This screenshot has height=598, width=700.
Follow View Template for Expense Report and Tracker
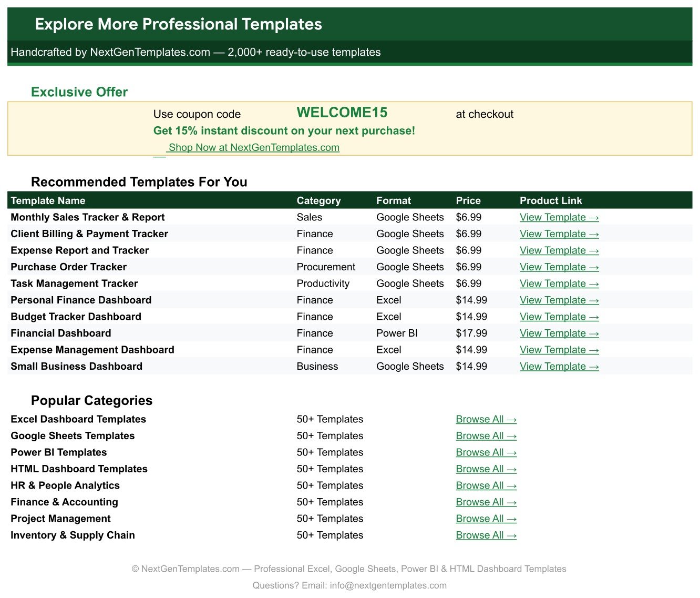[x=559, y=250]
